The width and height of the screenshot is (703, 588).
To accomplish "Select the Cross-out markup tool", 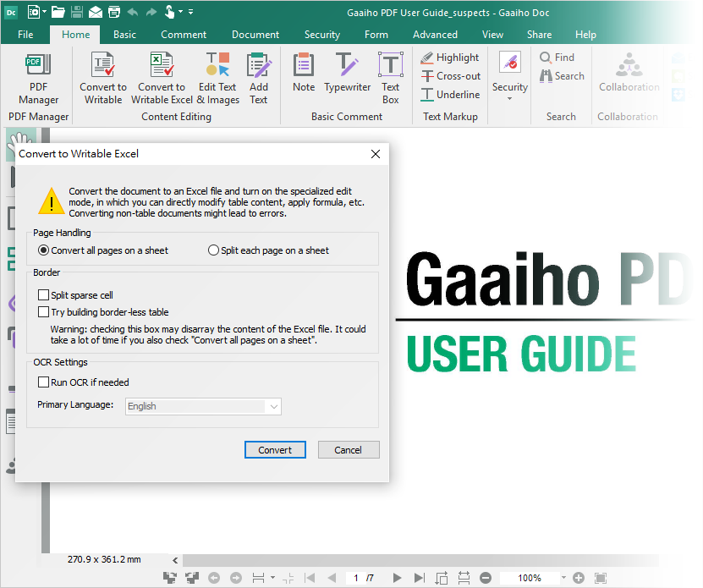I will [x=450, y=76].
